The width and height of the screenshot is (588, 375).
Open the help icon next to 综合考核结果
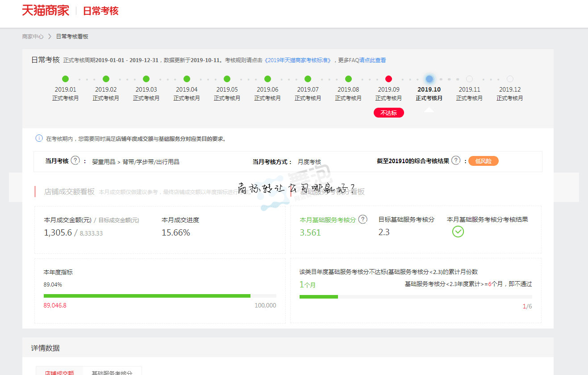pos(455,161)
